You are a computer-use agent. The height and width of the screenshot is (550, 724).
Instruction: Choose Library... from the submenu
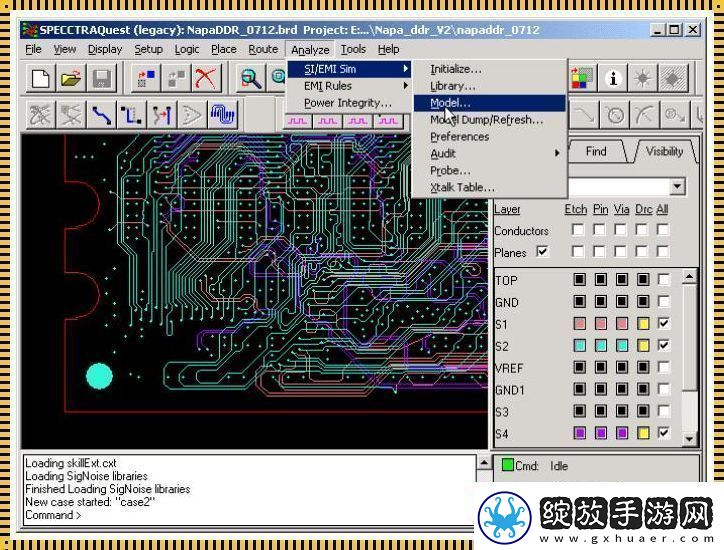tap(489, 86)
